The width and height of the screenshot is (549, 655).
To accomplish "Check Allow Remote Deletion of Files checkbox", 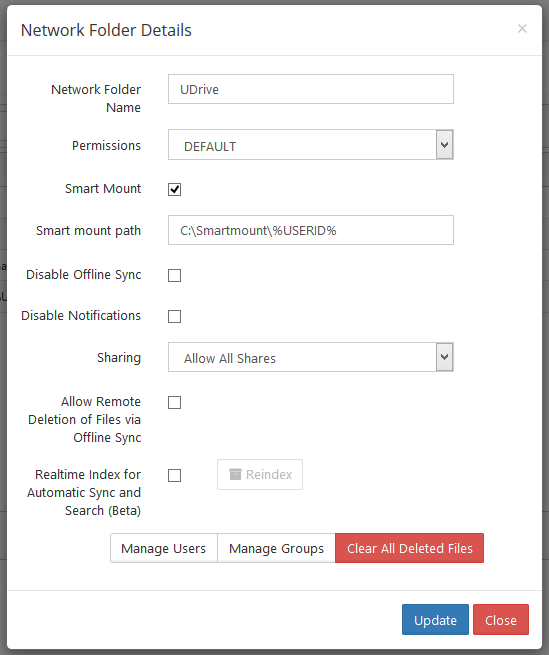I will click(x=174, y=403).
